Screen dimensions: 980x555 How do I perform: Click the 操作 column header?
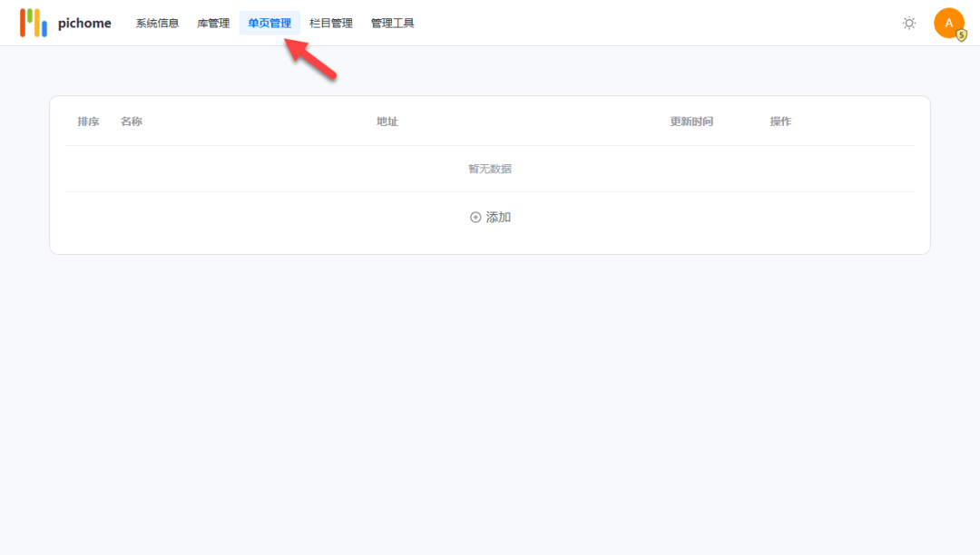click(x=781, y=121)
